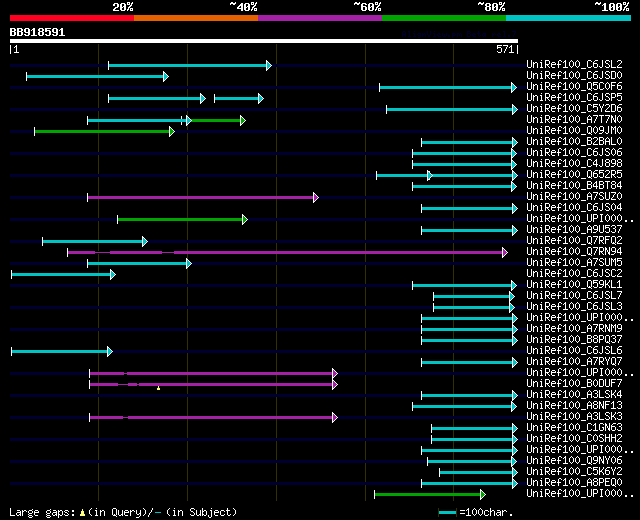Viewport: 640px width, 520px height.
Task: Click the BB918591 query name label
Action: pos(37,32)
